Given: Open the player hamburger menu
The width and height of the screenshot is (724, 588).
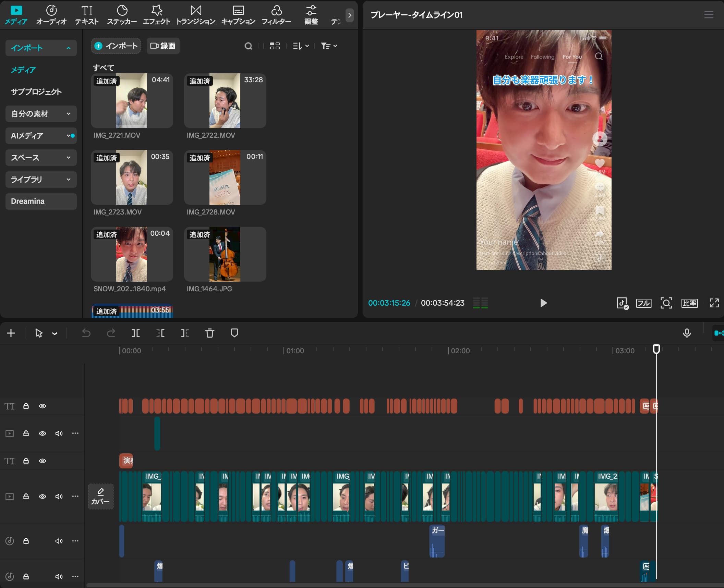Looking at the screenshot, I should coord(709,15).
